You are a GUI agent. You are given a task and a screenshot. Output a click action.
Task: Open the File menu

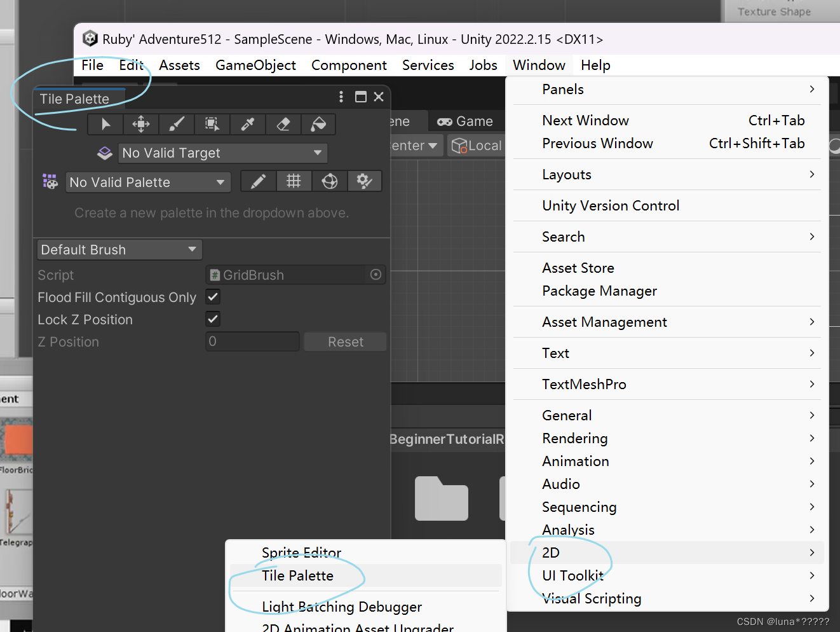(x=92, y=65)
